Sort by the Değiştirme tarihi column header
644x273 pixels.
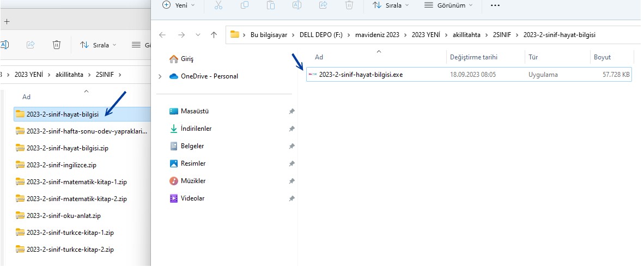473,57
